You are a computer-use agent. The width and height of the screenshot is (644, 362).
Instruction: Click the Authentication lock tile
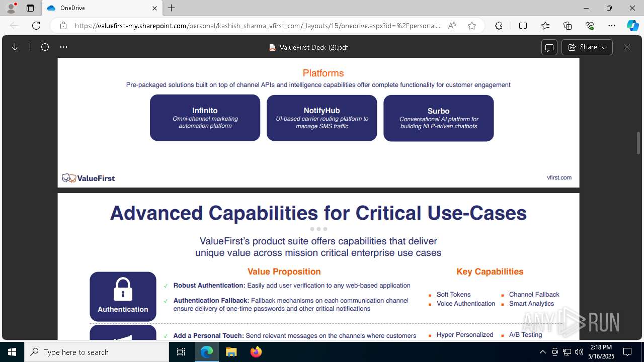pyautogui.click(x=123, y=297)
